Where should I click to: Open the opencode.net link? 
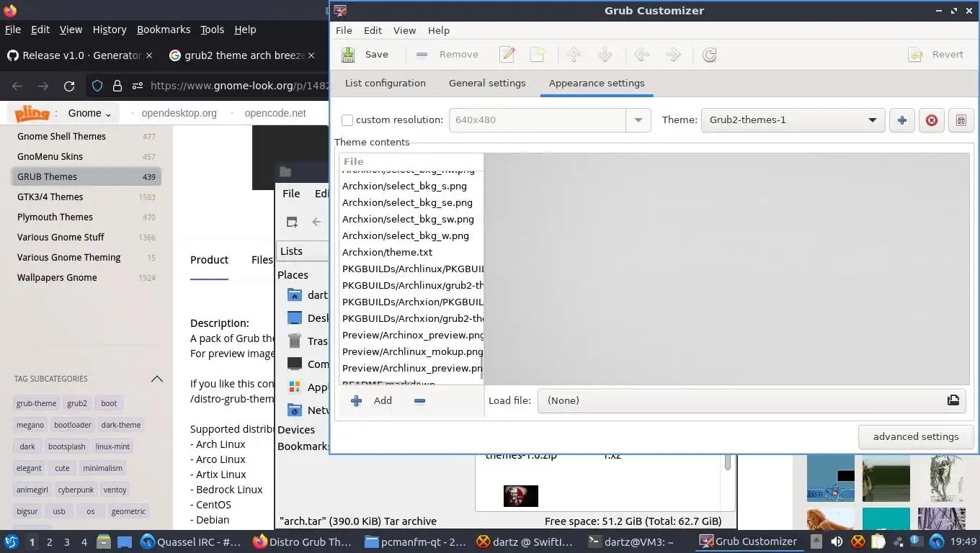click(275, 113)
